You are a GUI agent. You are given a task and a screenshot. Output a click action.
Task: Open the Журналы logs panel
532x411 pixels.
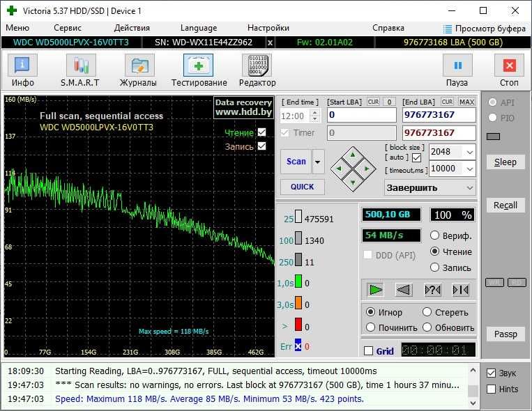pos(139,70)
